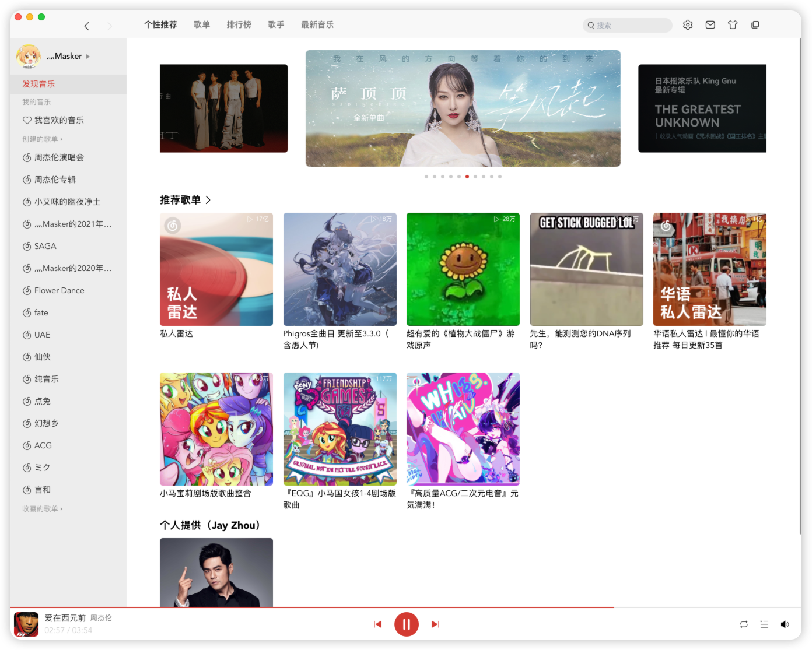This screenshot has width=812, height=650.
Task: Open the mail messages icon
Action: tap(710, 25)
